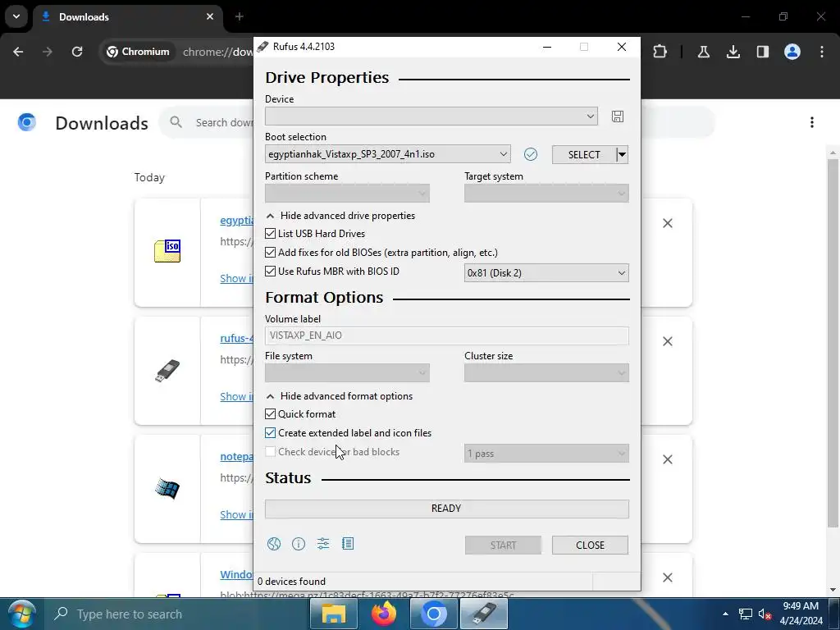
Task: Open Firefox from taskbar
Action: (x=384, y=614)
